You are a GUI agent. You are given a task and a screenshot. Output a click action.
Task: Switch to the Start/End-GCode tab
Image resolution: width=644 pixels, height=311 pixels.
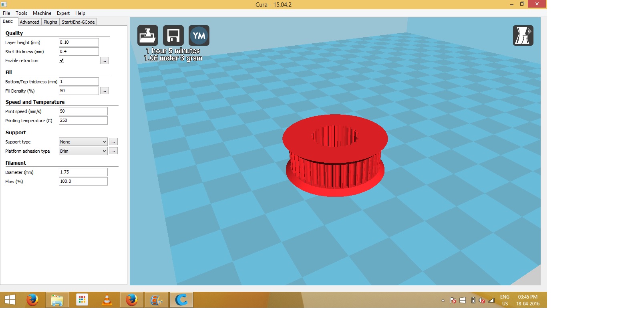pos(78,22)
